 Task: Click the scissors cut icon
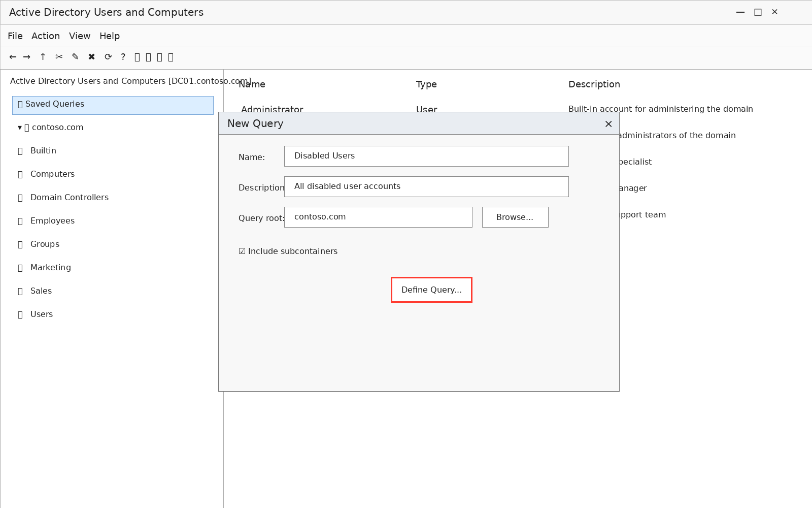pos(59,57)
